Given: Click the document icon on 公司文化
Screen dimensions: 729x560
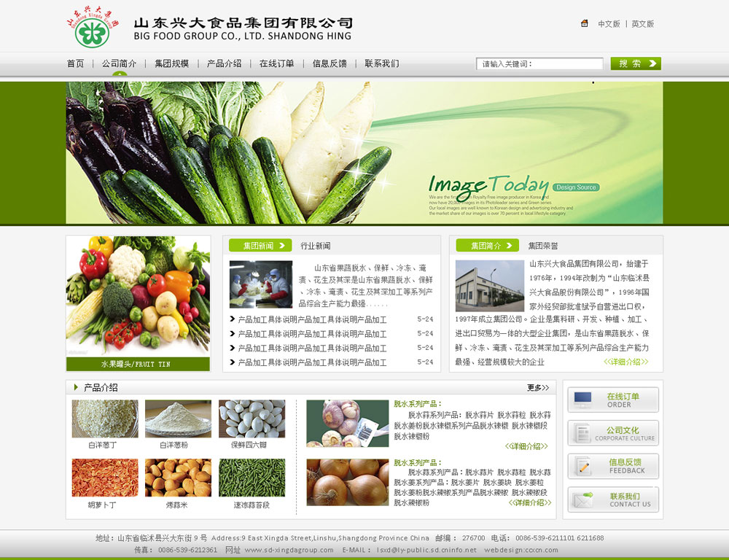Looking at the screenshot, I should [x=582, y=433].
